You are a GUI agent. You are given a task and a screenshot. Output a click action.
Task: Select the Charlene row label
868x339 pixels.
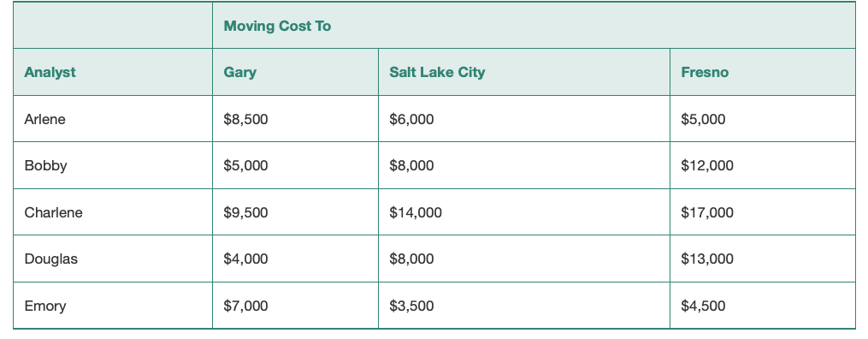[53, 212]
